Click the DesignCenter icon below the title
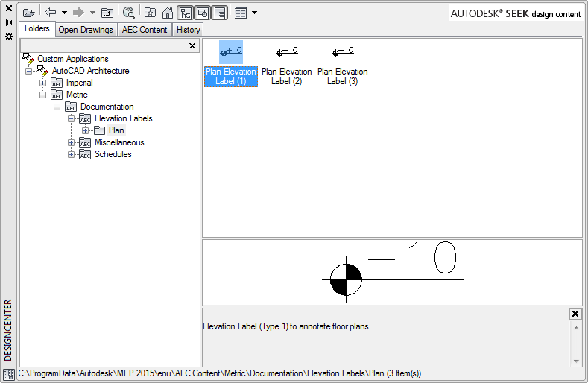Viewport: 588px width, 383px height. pyautogui.click(x=9, y=375)
